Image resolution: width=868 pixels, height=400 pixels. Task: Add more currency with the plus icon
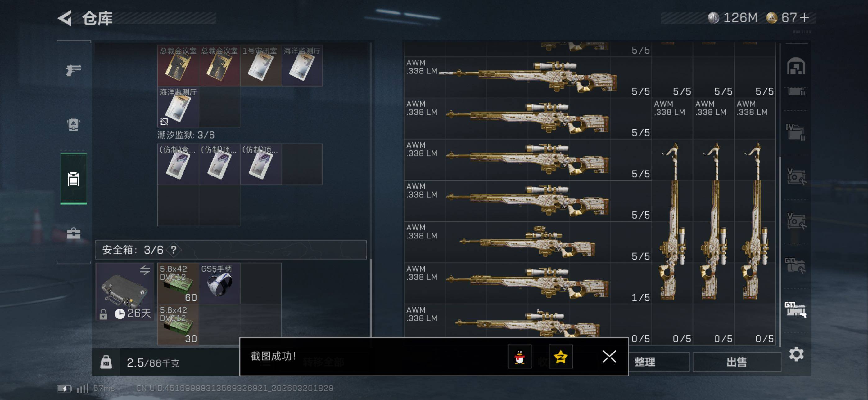point(804,17)
